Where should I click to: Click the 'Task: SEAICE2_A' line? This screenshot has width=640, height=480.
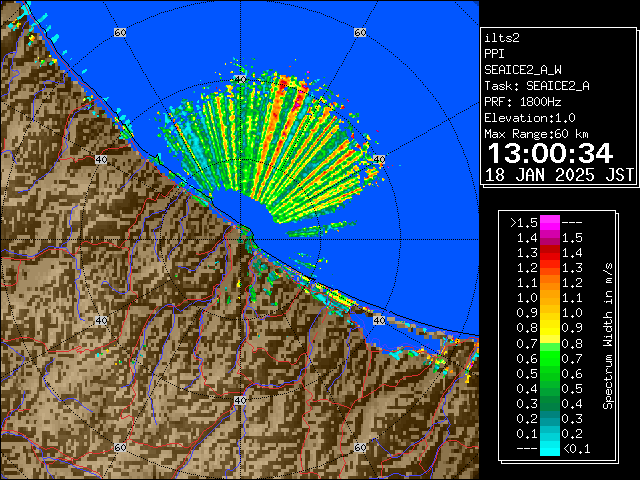coord(537,86)
